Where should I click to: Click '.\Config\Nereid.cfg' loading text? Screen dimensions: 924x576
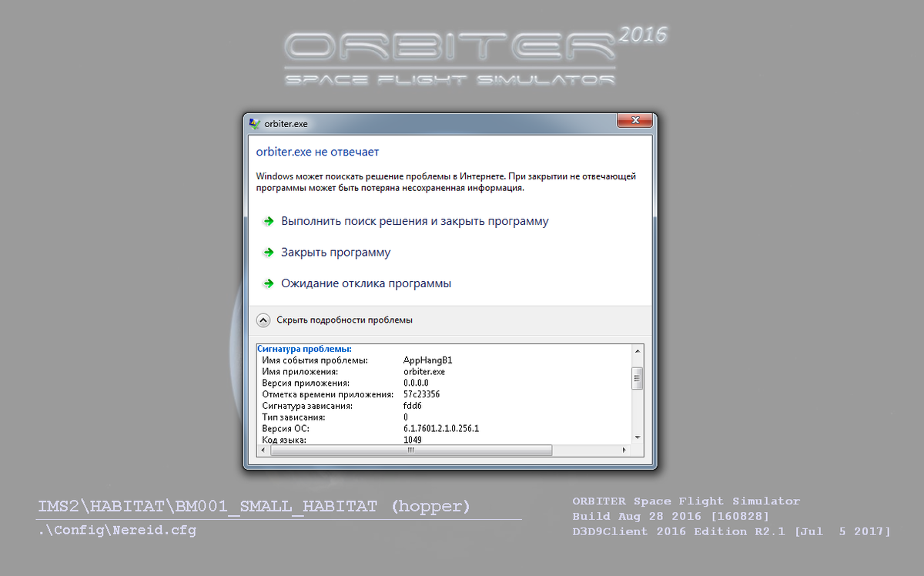tap(117, 530)
